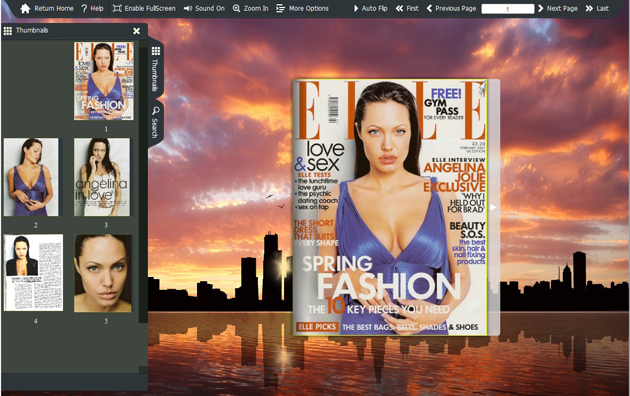Screen dimensions: 630x396
Task: Open thumbnail of page 2
Action: [31, 177]
